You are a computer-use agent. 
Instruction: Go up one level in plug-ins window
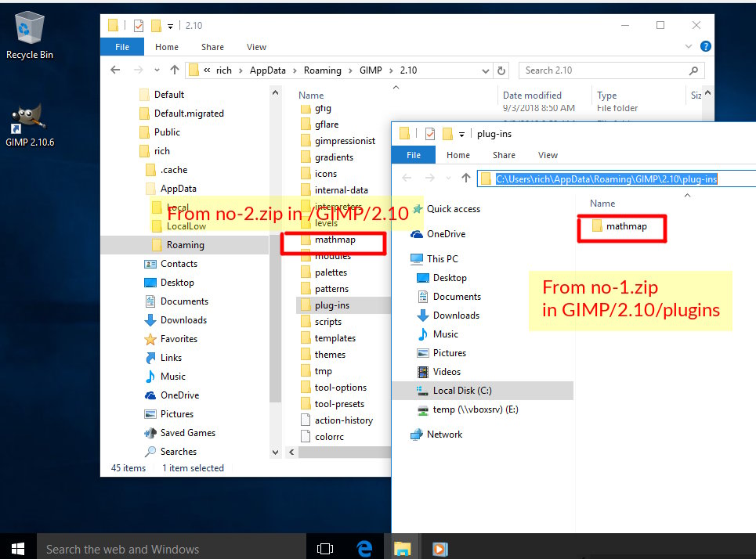[466, 178]
